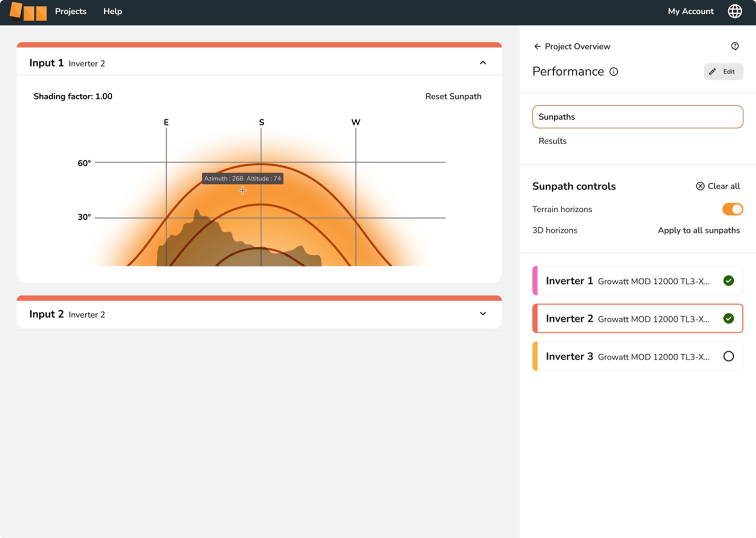Click the 3D horizons label
756x538 pixels.
click(x=555, y=230)
